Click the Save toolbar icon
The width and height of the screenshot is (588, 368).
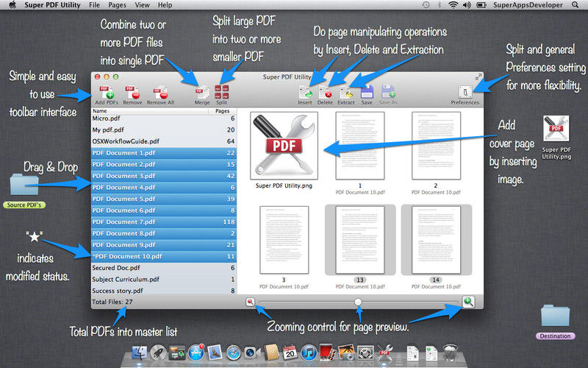[x=367, y=92]
